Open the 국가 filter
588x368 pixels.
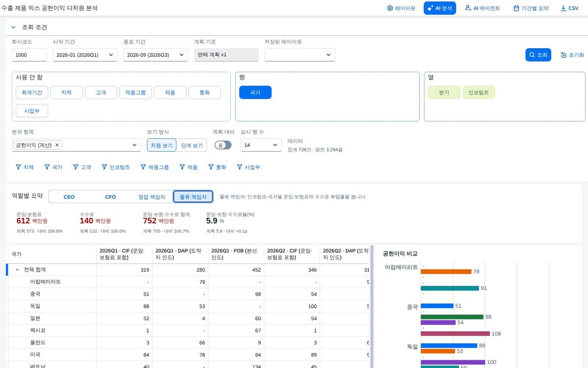coord(53,167)
